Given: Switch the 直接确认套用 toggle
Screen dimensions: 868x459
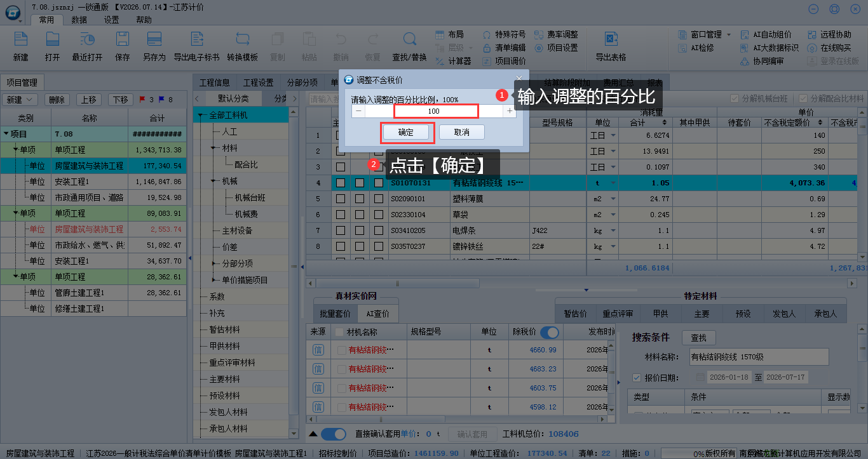Looking at the screenshot, I should (x=334, y=434).
